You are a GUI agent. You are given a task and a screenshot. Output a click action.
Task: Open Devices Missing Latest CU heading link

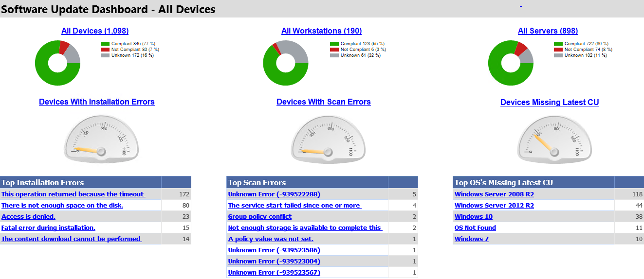[550, 103]
